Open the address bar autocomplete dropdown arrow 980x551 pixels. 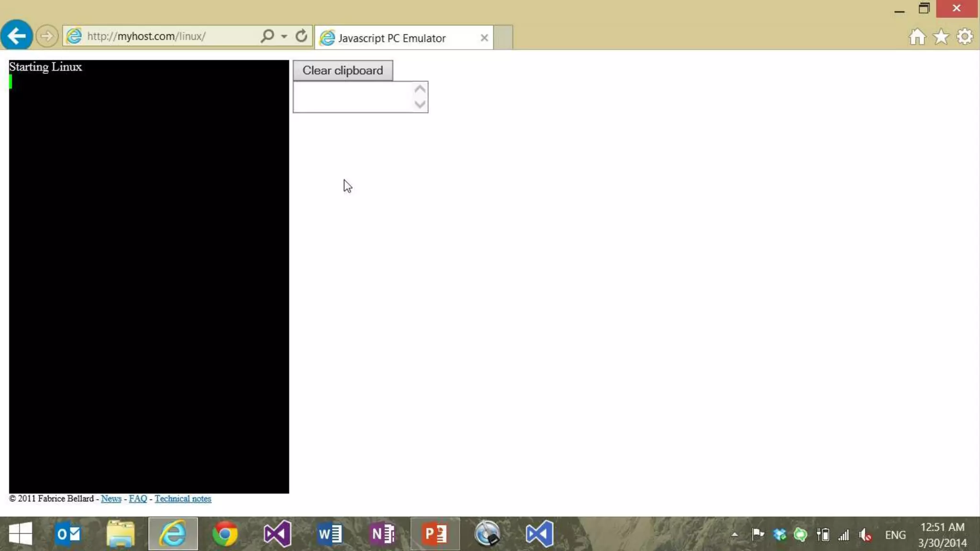coord(284,36)
